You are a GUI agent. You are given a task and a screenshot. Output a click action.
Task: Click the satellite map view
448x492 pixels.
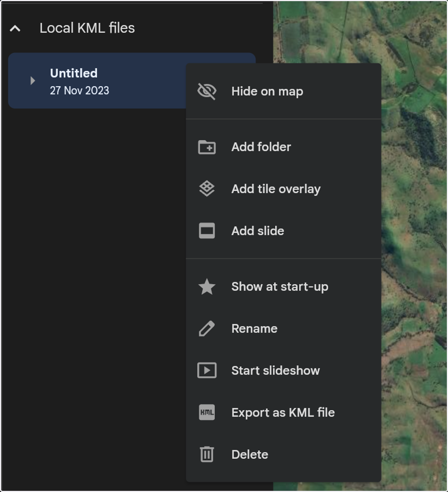414,247
